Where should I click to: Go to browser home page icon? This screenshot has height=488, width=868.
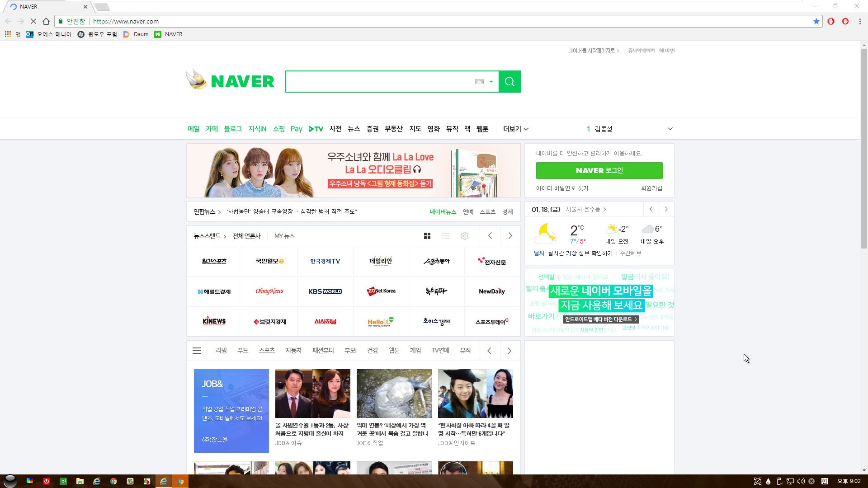46,21
